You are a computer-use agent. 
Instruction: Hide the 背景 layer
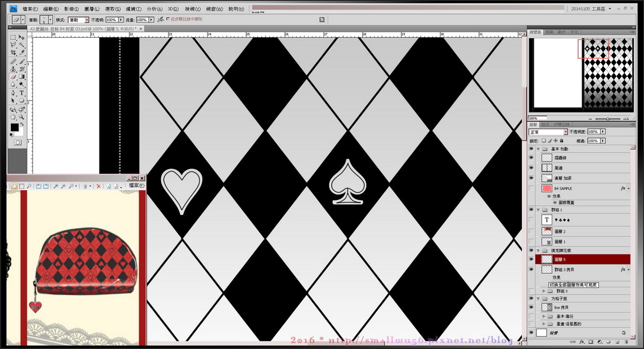tap(532, 333)
